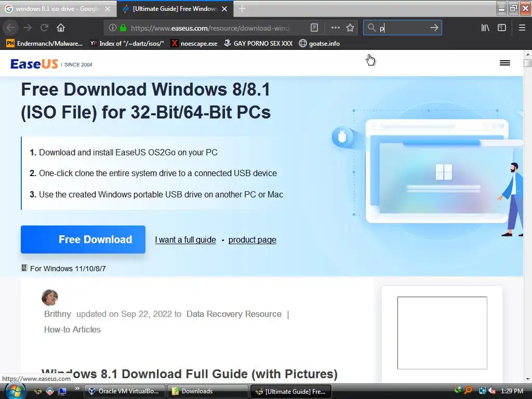Switch to Oracle VM VirtualBox taskbar window
The image size is (532, 399).
coord(124,391)
